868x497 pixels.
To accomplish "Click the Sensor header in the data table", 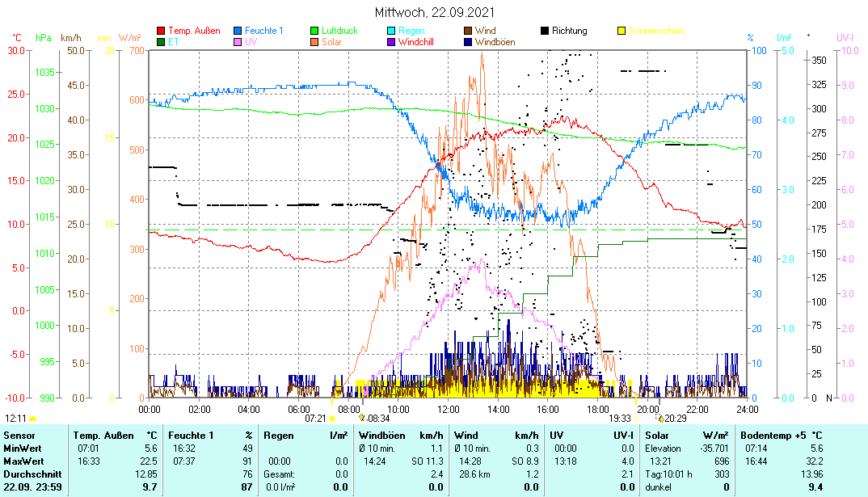I will (x=19, y=436).
